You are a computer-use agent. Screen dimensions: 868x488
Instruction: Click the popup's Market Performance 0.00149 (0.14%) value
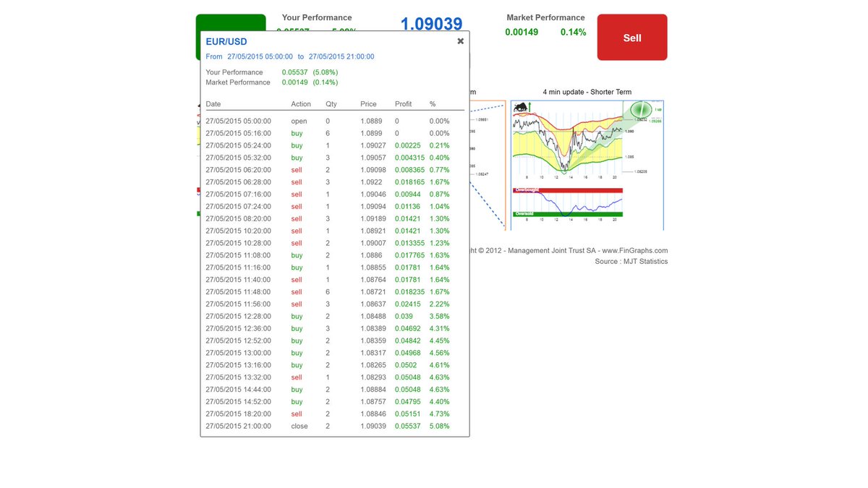coord(310,82)
